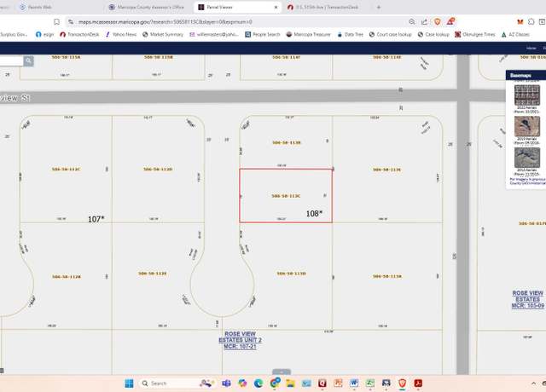Close the Parcel Viewer tab
The image size is (546, 392).
276,7
